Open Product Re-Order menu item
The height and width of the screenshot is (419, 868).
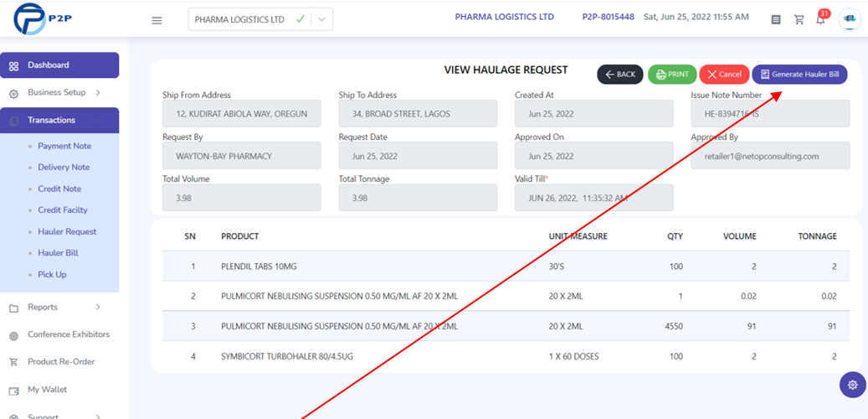click(61, 361)
